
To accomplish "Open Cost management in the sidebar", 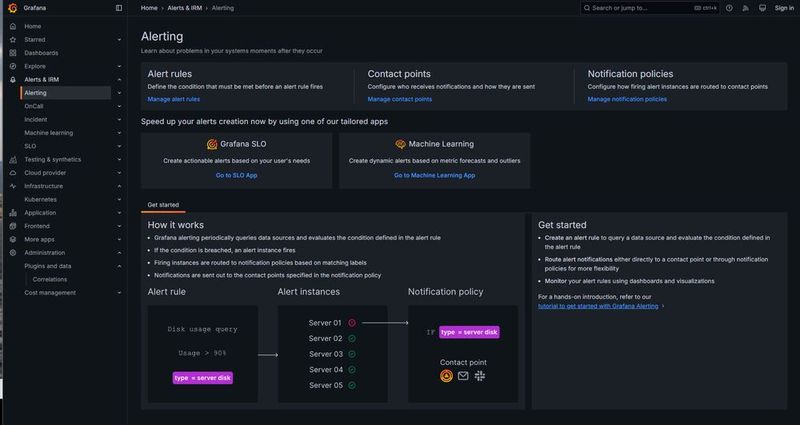I will [x=50, y=293].
